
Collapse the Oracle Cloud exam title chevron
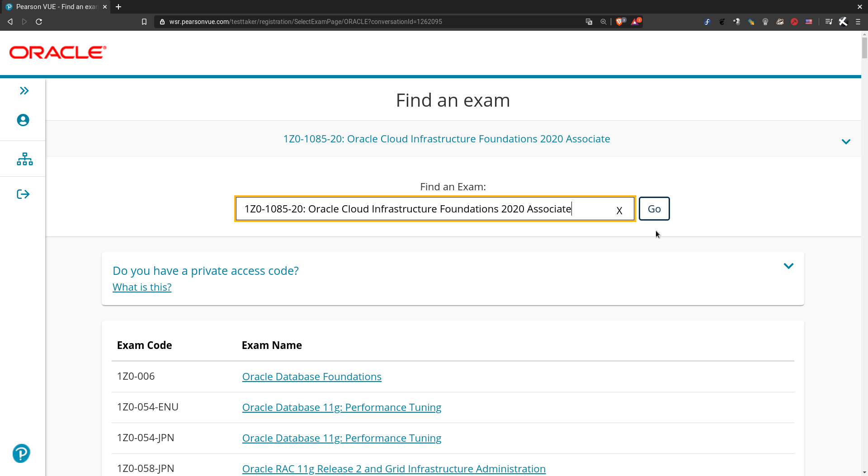point(846,141)
